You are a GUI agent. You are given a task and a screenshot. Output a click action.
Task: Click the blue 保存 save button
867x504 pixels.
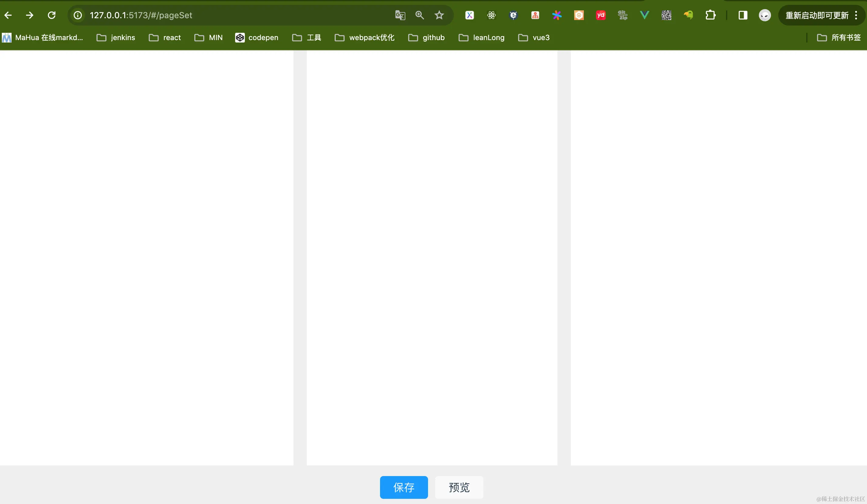(403, 487)
